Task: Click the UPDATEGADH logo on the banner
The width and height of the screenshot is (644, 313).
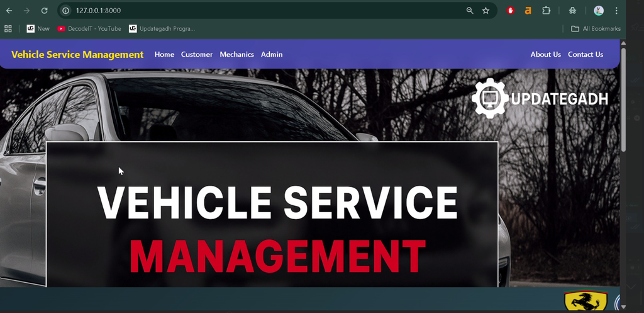Action: [x=540, y=99]
